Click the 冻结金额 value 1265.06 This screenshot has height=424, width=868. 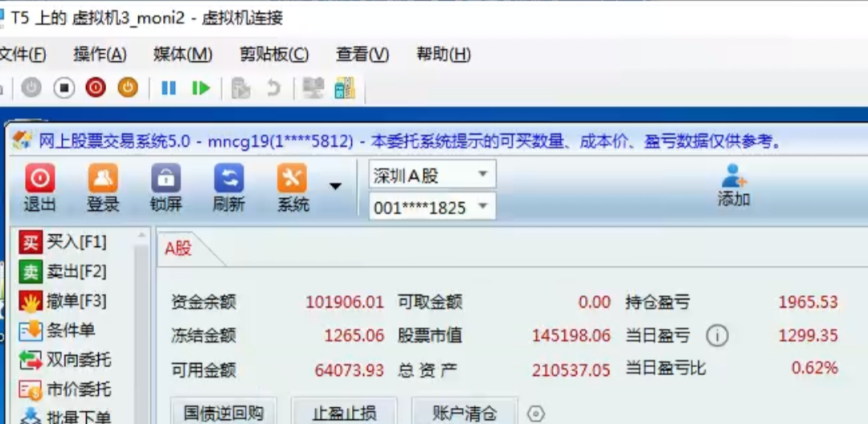pos(354,335)
